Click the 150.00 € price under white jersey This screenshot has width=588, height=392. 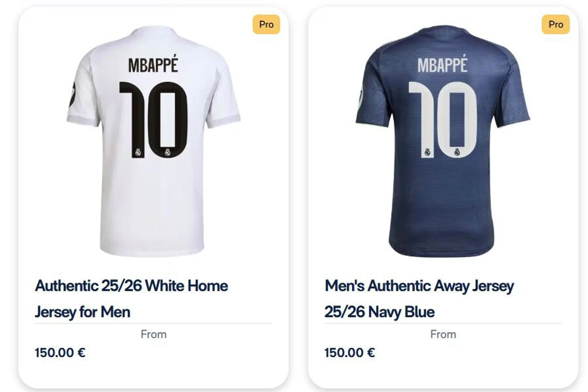(60, 353)
